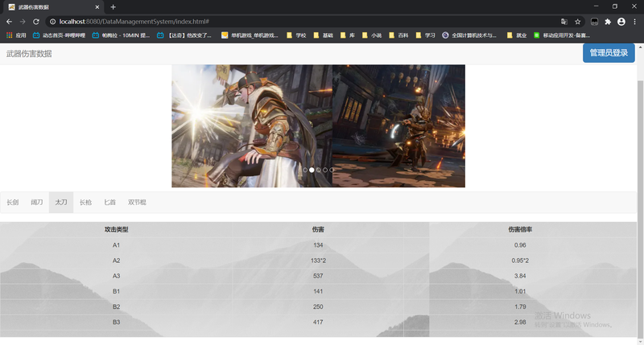Open the 移动应用开发 bookmark
The height and width of the screenshot is (345, 644).
point(562,35)
